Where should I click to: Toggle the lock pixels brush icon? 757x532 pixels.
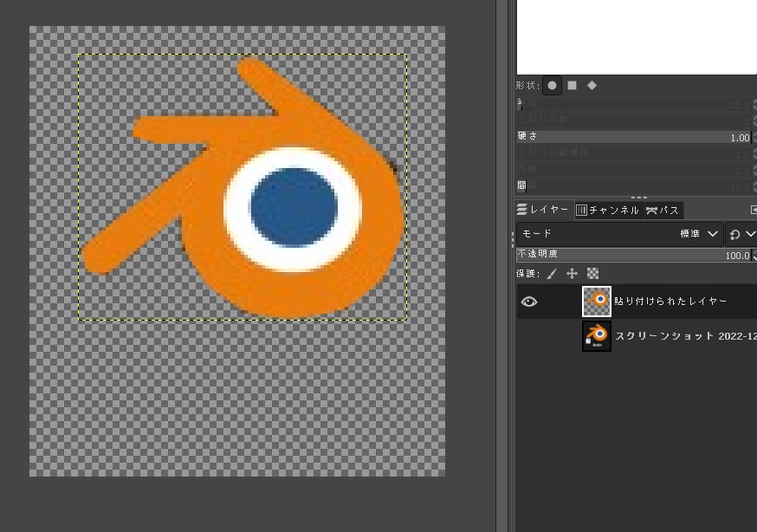pyautogui.click(x=552, y=274)
